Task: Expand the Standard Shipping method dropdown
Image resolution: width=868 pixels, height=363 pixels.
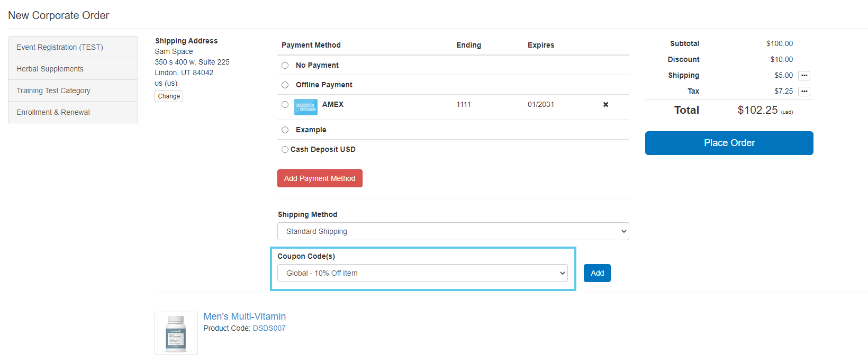Action: pyautogui.click(x=453, y=232)
